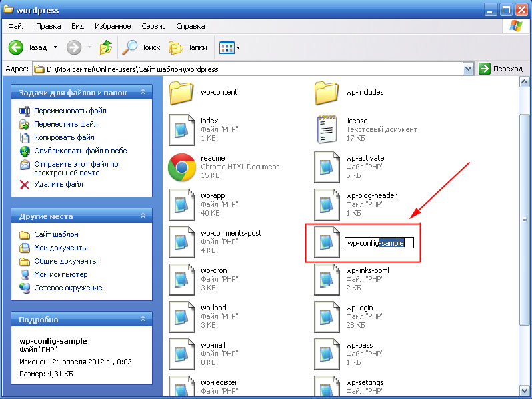532x399 pixels.
Task: Select the wp-blog-header file icon
Action: coord(327,204)
